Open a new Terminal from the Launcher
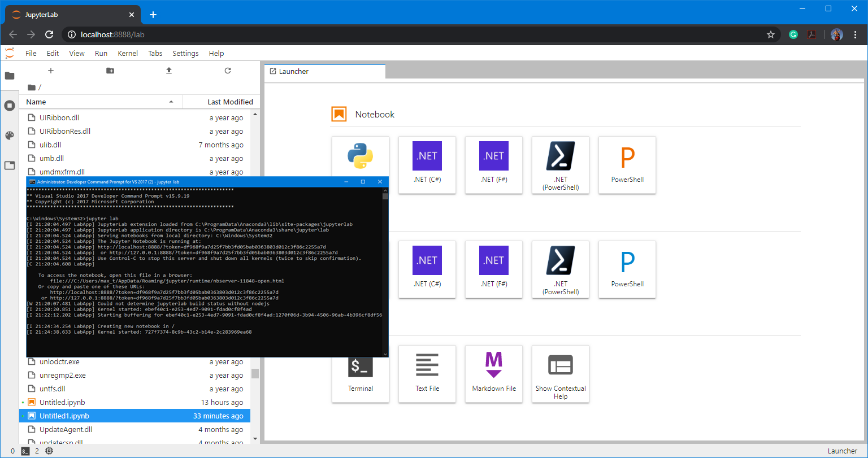The height and width of the screenshot is (458, 868). coord(361,374)
